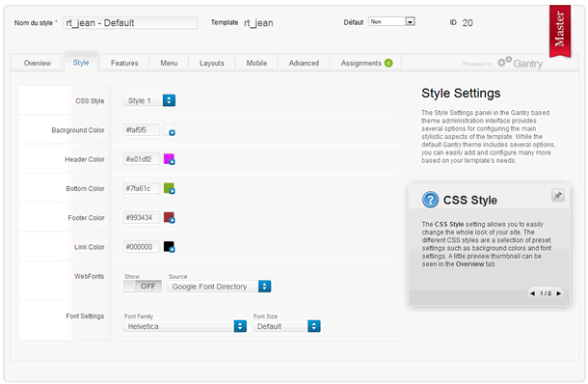Open the Défaut dropdown
This screenshot has height=384, width=588.
pos(391,22)
